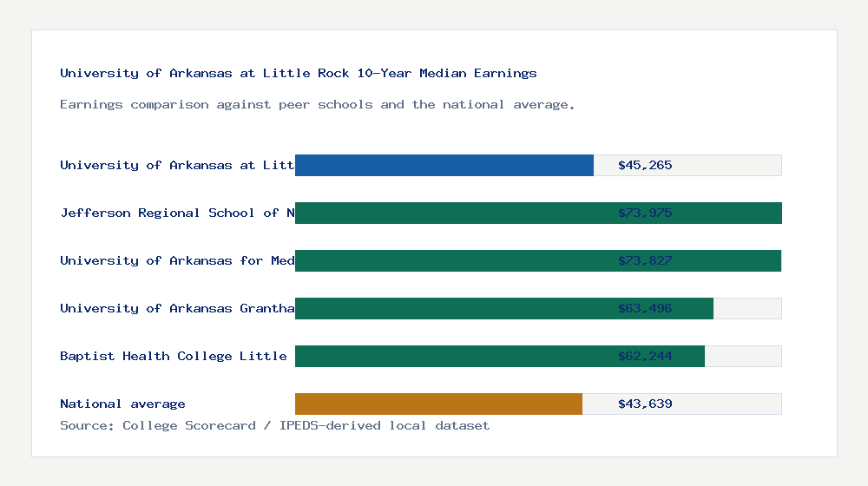868x486 pixels.
Task: Select the 'University of Arkansas for Med' label
Action: (177, 260)
